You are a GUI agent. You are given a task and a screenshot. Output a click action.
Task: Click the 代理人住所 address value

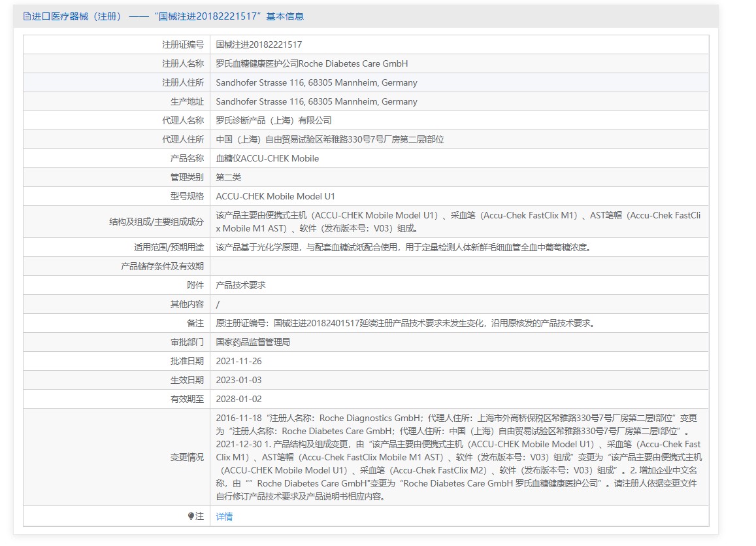tap(330, 140)
